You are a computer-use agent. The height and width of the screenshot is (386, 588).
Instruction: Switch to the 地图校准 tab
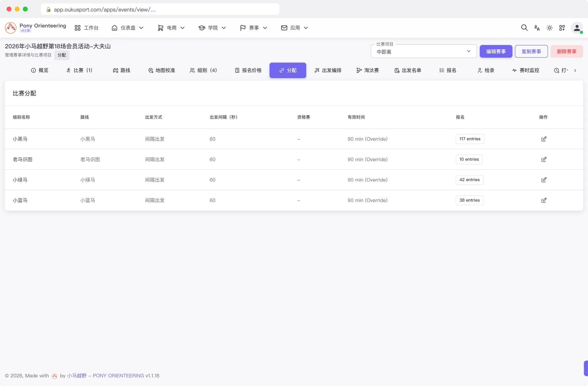tap(162, 71)
